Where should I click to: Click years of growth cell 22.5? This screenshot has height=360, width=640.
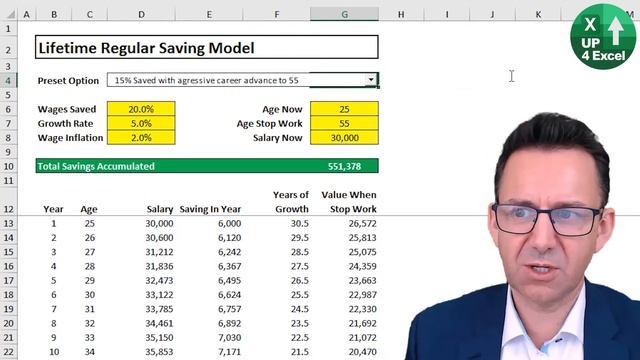coord(300,338)
